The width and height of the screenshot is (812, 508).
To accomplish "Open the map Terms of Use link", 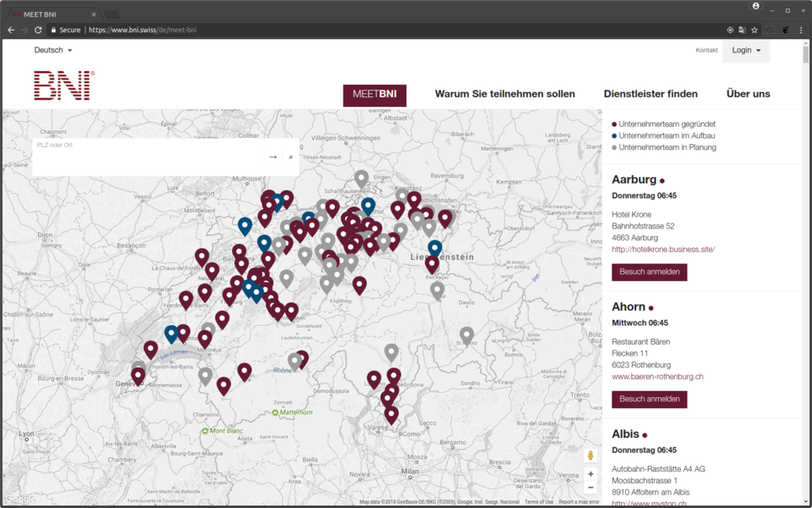I will 539,502.
